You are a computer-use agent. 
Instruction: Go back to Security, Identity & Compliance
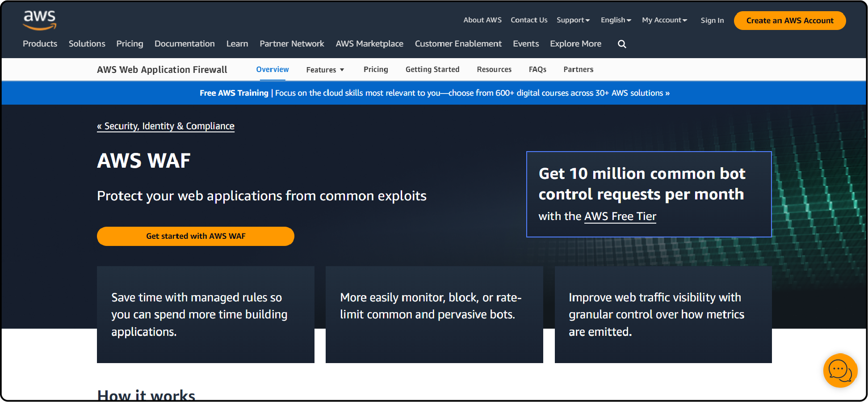tap(166, 126)
